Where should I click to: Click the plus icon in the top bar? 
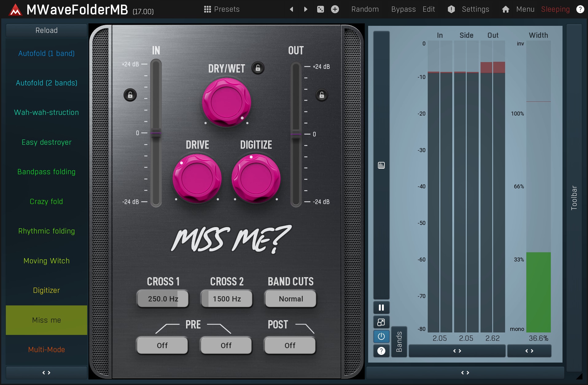(x=335, y=9)
